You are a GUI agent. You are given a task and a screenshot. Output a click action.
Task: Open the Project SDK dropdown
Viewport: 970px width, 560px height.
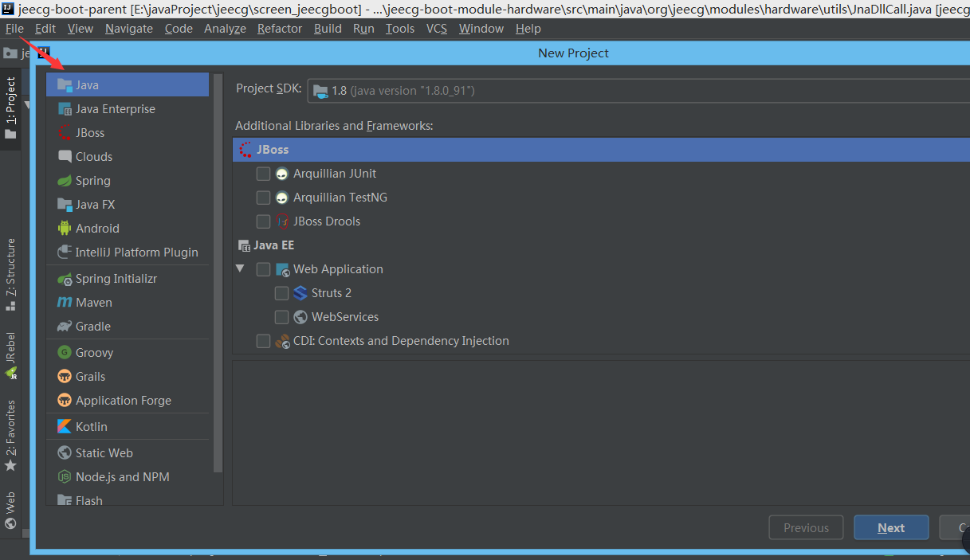click(638, 90)
